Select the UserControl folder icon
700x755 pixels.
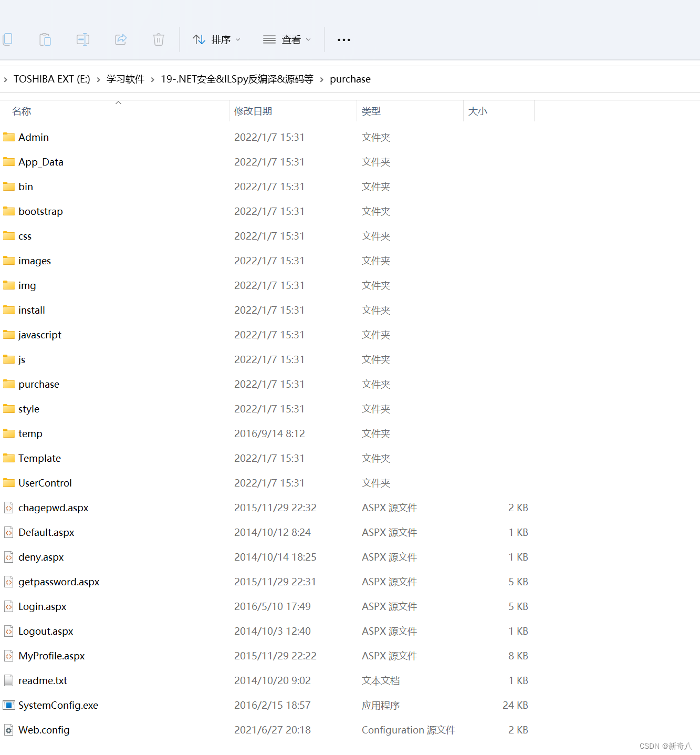coord(9,483)
